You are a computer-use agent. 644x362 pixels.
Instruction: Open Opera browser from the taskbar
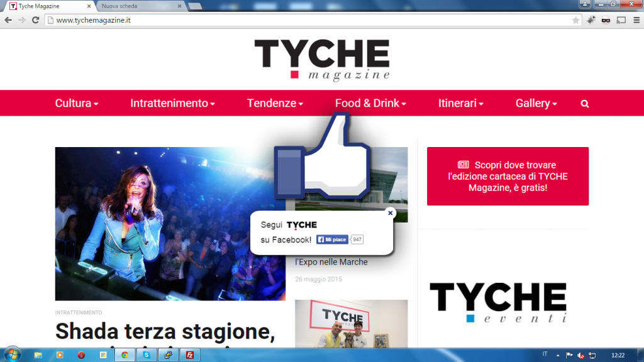click(x=81, y=355)
